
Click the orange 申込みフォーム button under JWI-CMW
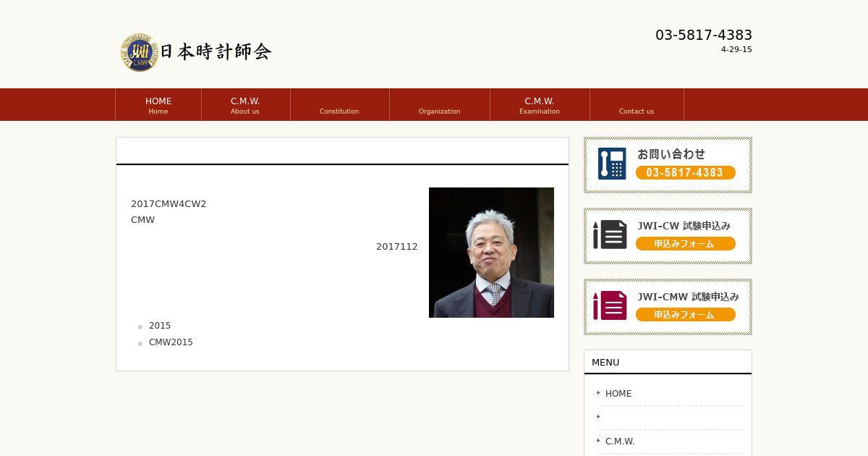point(685,315)
